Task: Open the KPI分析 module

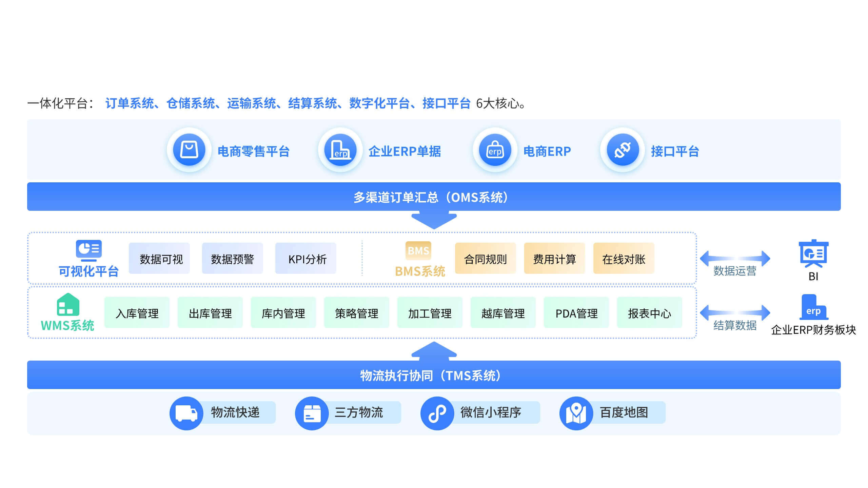Action: click(306, 258)
